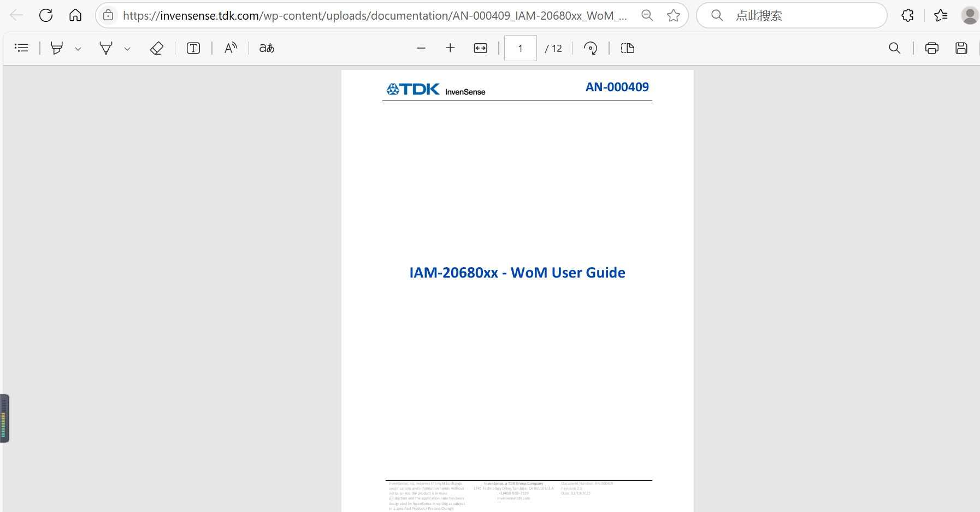
Task: Add this page to favorites star
Action: 674,15
